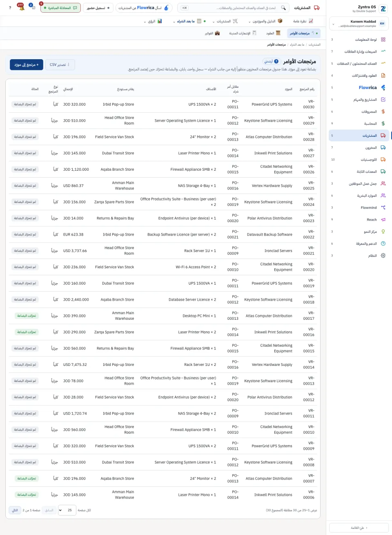This screenshot has width=392, height=535.
Task: Open the نظرة عامة overview tab
Action: click(303, 21)
